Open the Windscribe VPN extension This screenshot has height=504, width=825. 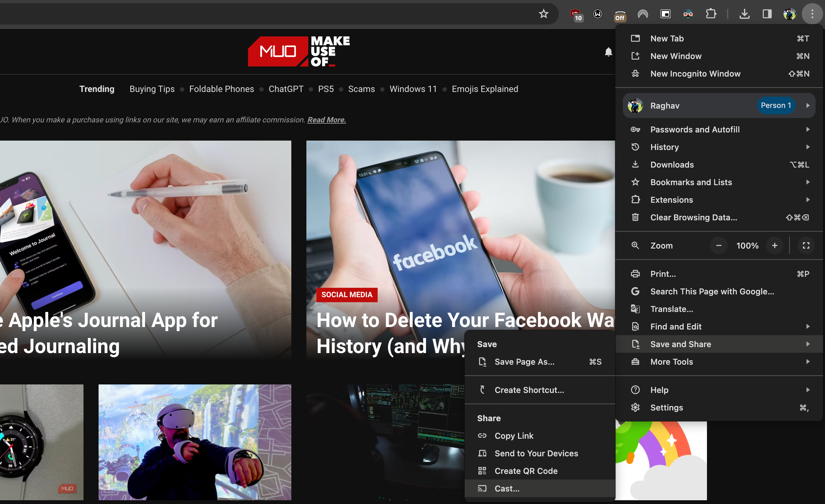(598, 14)
